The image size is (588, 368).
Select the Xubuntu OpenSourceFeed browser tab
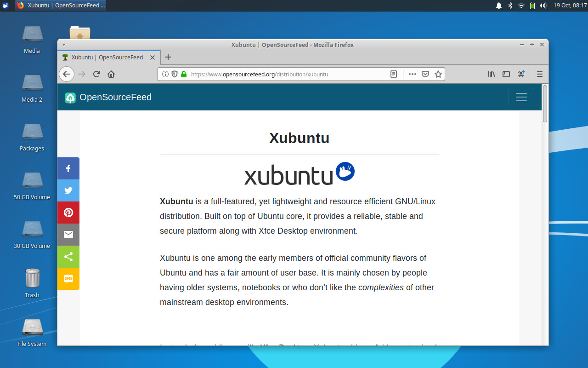click(107, 57)
